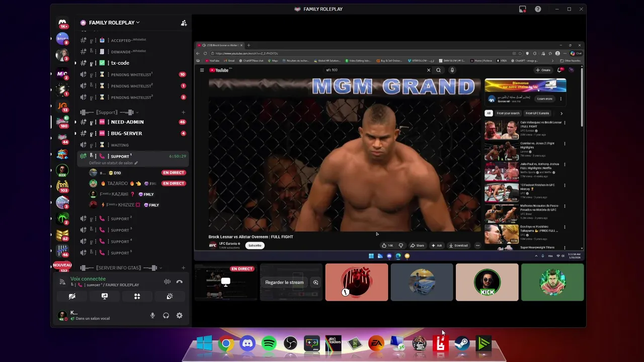This screenshot has width=644, height=362.
Task: Open ACCEPTED-Whitelist channel
Action: 133,40
